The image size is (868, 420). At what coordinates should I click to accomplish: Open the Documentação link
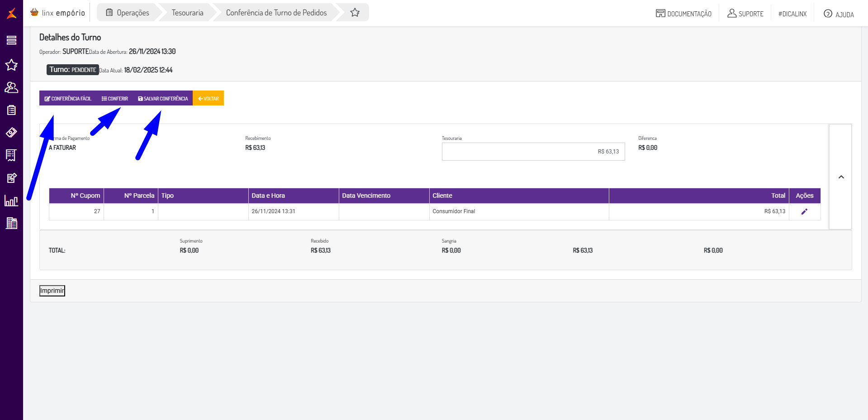(683, 14)
